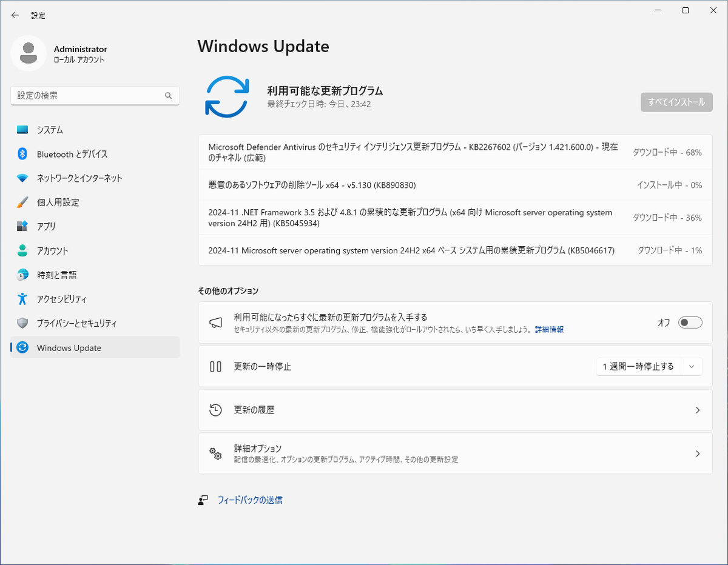Click the history clock icon for 更新の履歴

click(x=215, y=410)
